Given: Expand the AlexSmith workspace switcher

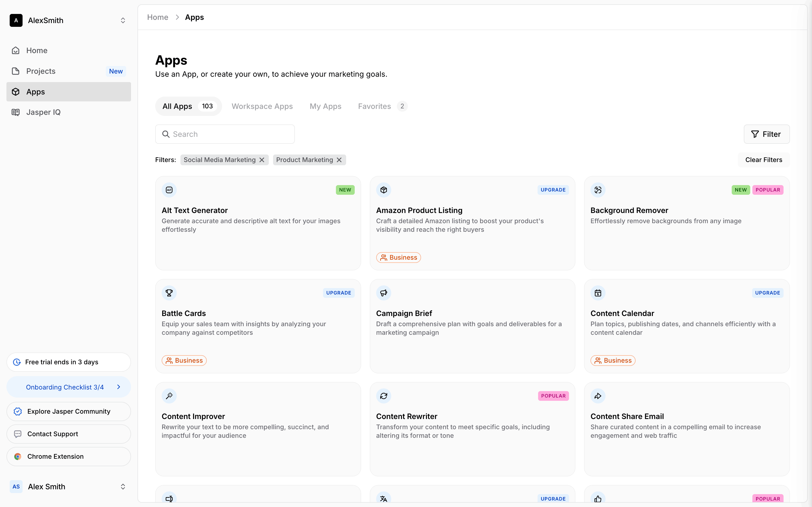Looking at the screenshot, I should (x=123, y=20).
